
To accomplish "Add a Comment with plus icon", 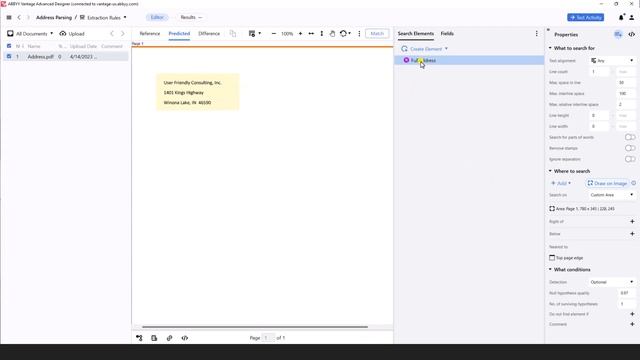I will (632, 324).
